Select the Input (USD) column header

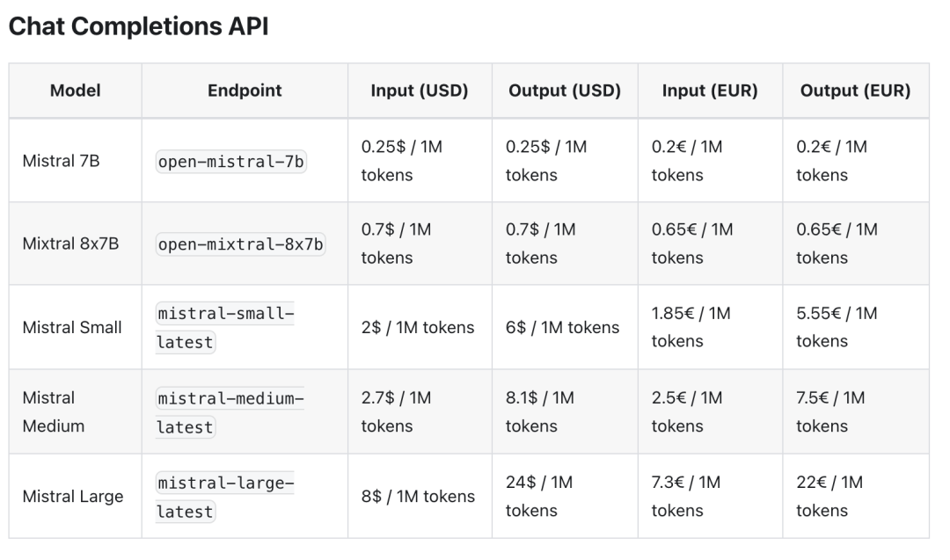420,91
